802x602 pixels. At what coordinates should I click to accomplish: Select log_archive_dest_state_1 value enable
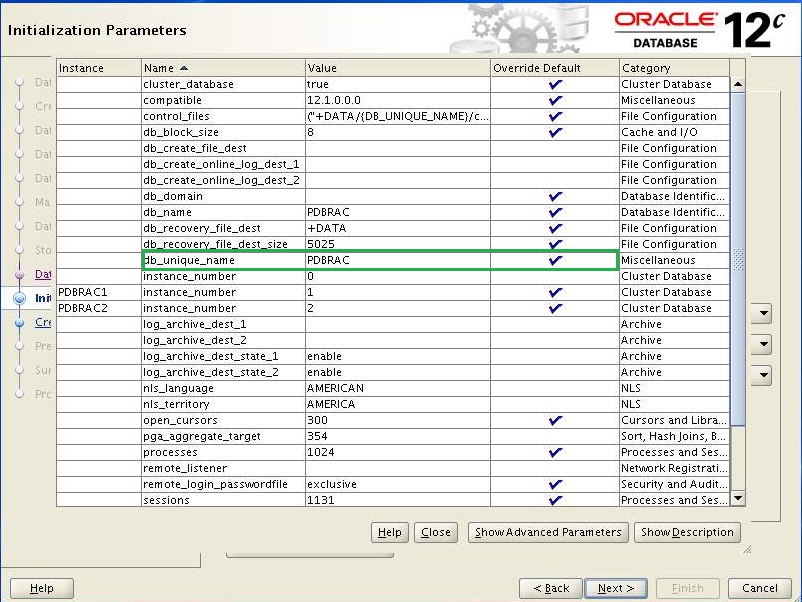(397, 356)
